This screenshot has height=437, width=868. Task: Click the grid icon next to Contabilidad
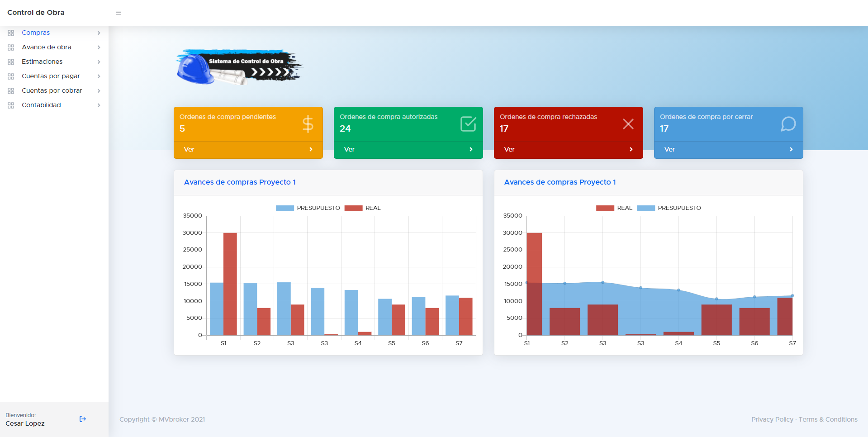coord(11,105)
